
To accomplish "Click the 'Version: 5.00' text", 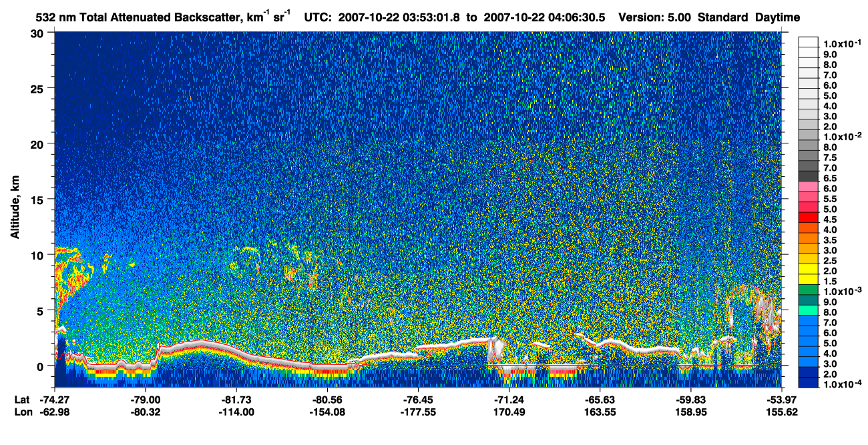I will (655, 17).
